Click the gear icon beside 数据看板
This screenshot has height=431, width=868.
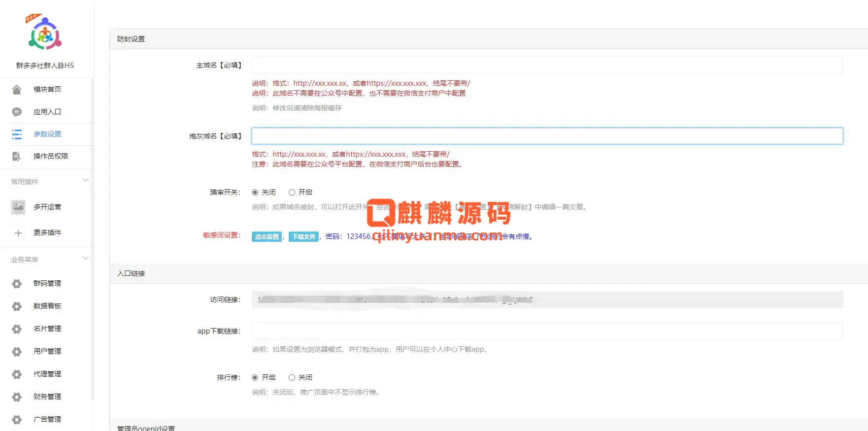pyautogui.click(x=17, y=306)
